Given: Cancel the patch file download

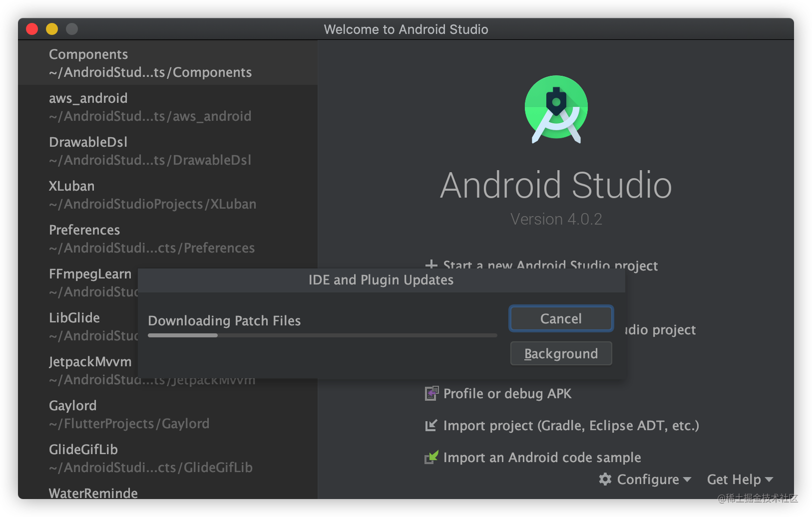Looking at the screenshot, I should click(x=561, y=318).
